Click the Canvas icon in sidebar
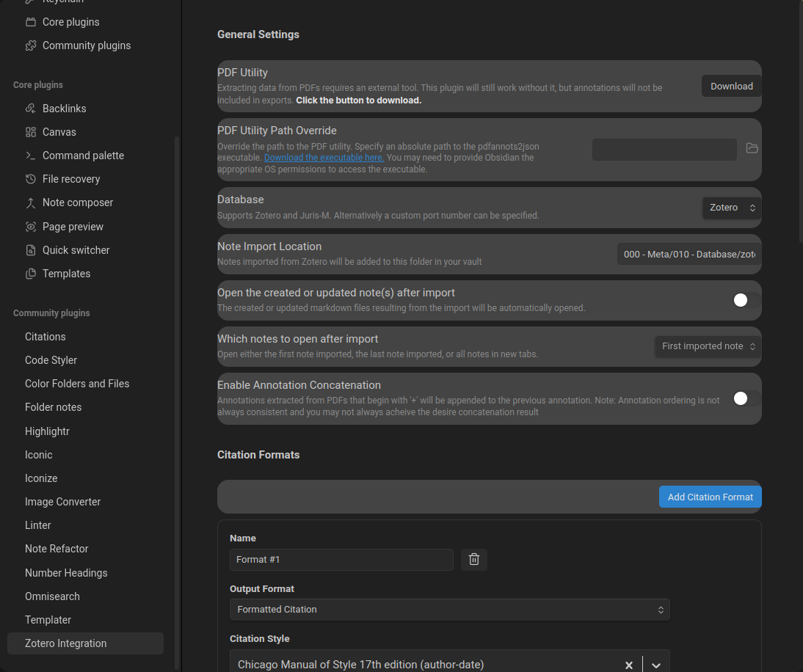 click(31, 132)
